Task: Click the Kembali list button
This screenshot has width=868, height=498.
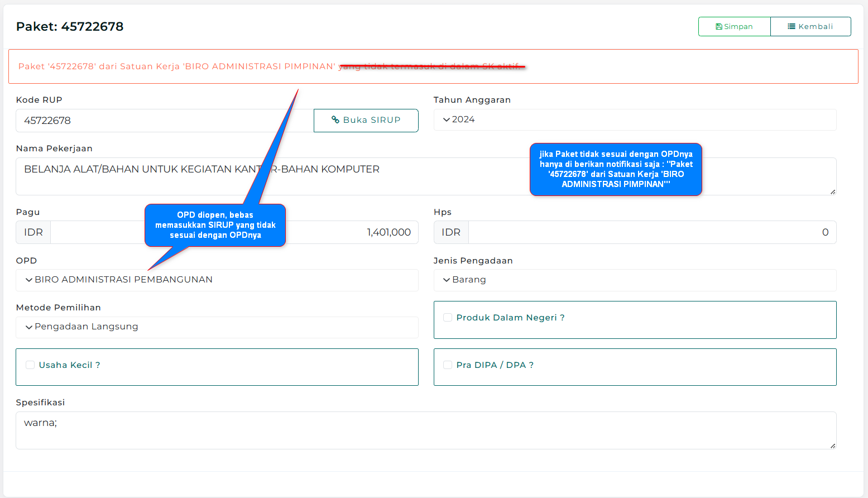Action: 810,27
